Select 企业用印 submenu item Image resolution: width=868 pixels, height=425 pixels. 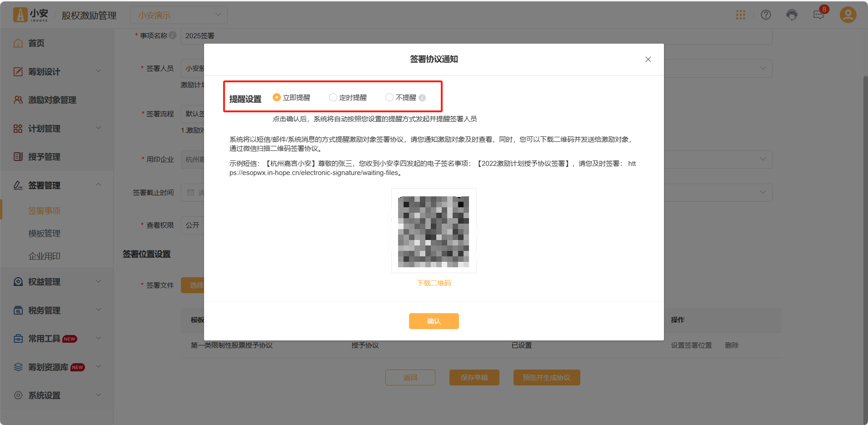44,256
